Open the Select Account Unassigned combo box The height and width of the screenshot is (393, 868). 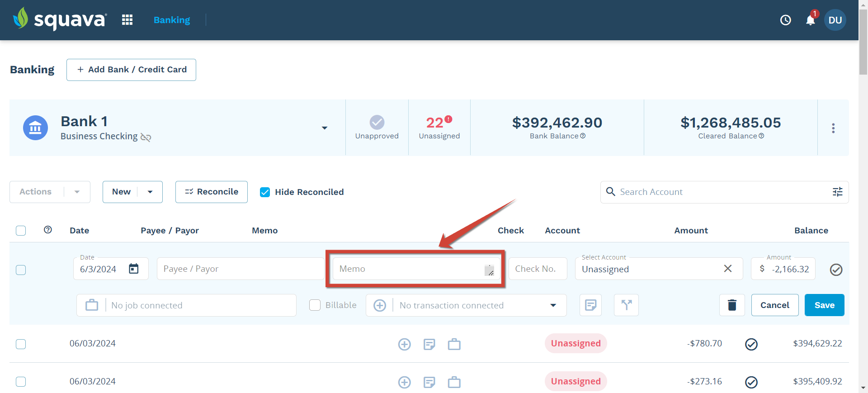pyautogui.click(x=659, y=269)
